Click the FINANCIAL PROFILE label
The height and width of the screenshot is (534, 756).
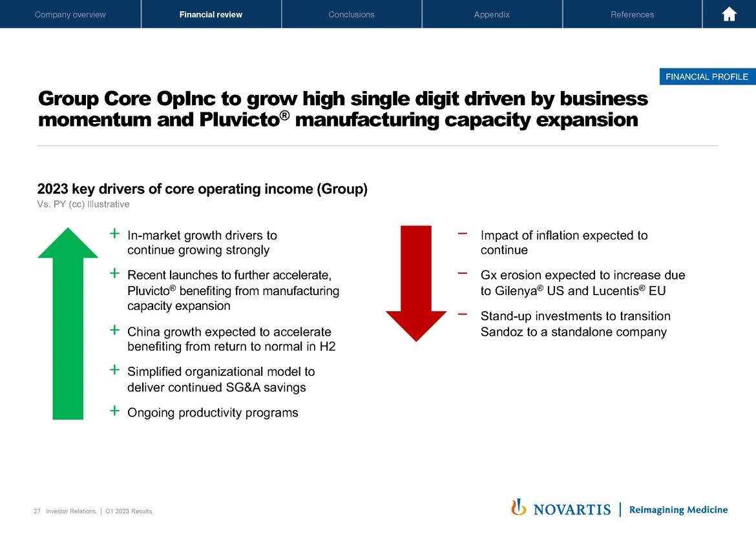click(706, 77)
